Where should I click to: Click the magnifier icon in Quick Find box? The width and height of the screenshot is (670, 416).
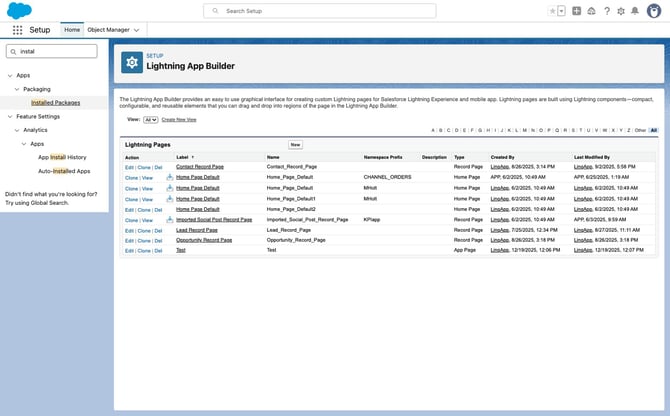tap(13, 52)
